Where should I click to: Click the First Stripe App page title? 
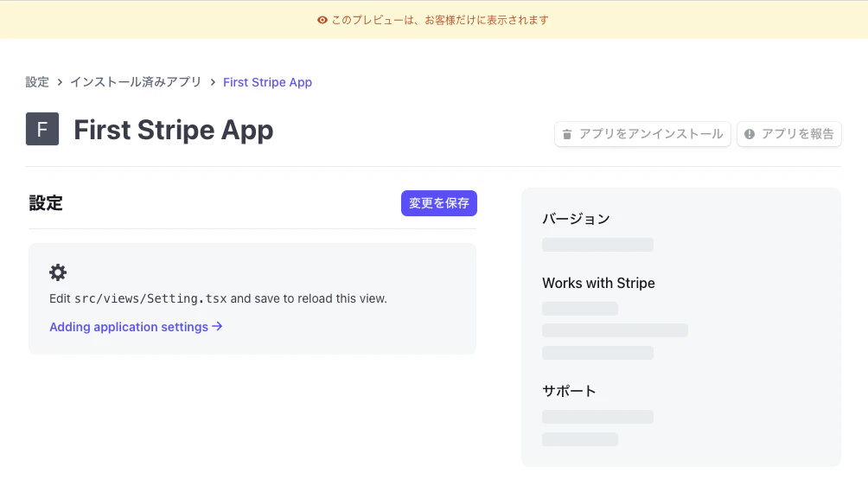pyautogui.click(x=173, y=130)
